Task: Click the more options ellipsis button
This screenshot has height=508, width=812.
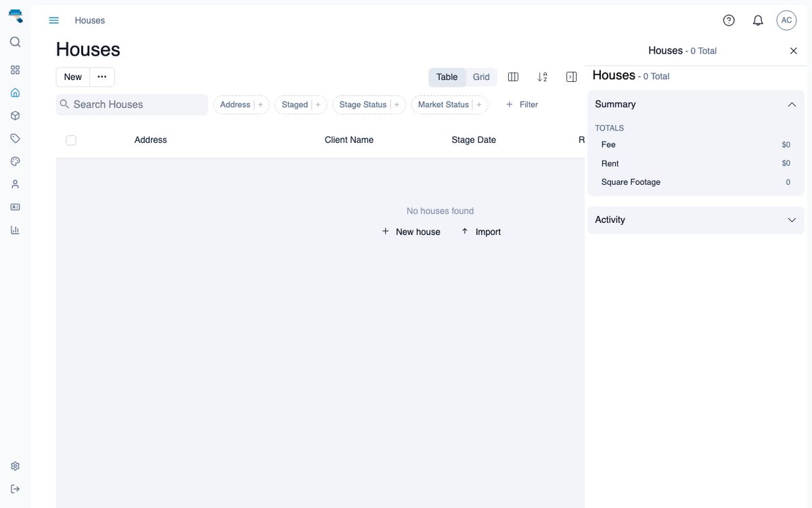Action: pyautogui.click(x=102, y=77)
